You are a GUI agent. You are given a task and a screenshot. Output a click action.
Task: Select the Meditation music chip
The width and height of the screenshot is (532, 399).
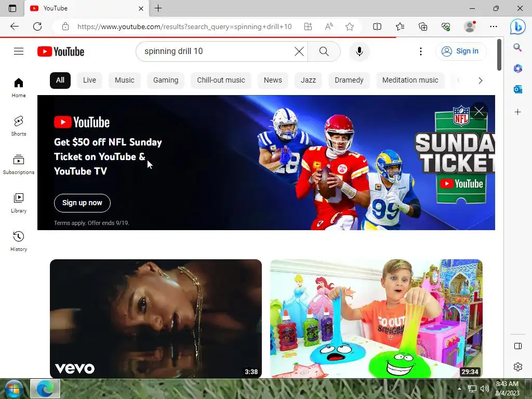(x=410, y=81)
